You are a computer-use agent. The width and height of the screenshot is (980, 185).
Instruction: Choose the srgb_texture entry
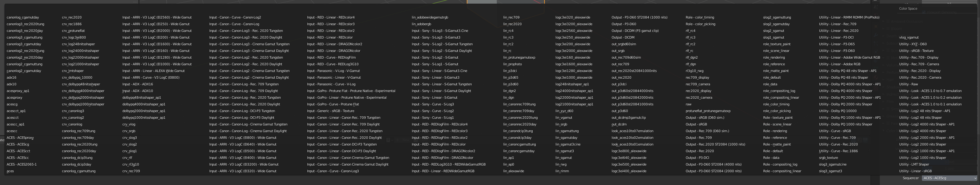click(x=828, y=158)
